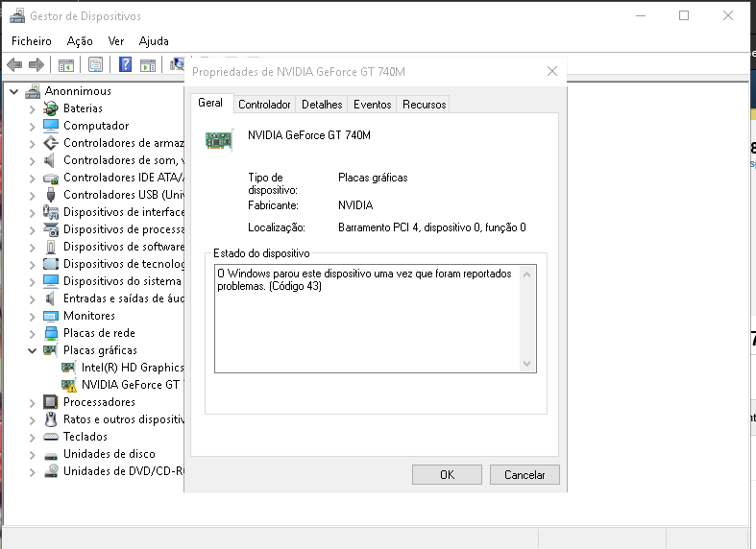Click the device status scrollbar up arrow
Screen dimensions: 756x549
[527, 274]
